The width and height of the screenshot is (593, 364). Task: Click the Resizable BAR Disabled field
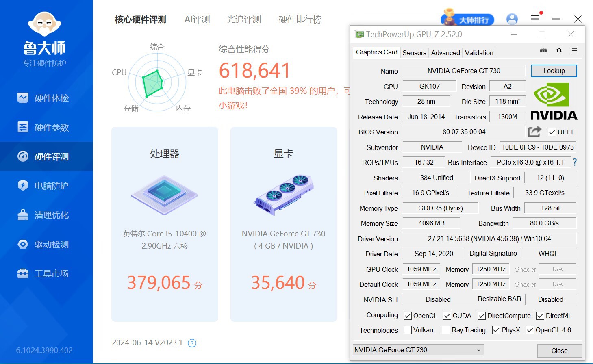point(550,299)
